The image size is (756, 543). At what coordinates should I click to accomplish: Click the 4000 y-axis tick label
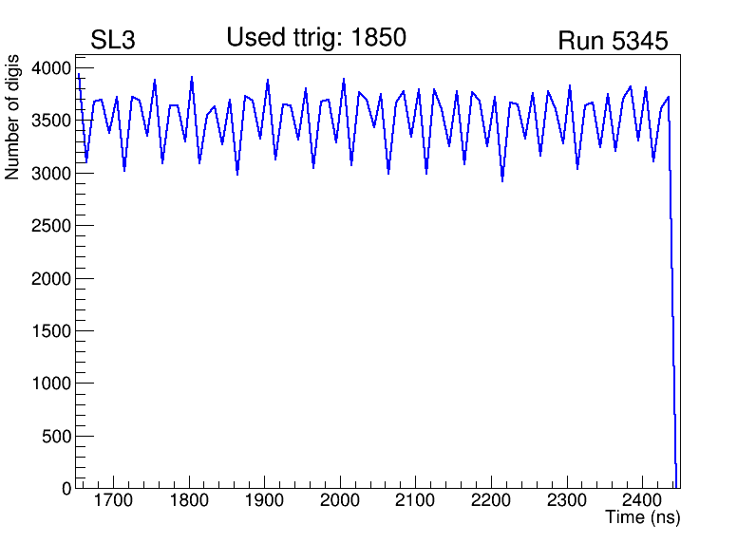click(51, 68)
